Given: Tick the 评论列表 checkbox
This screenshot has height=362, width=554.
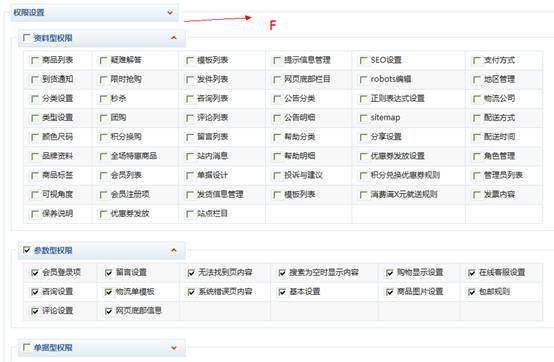Looking at the screenshot, I should coord(190,118).
